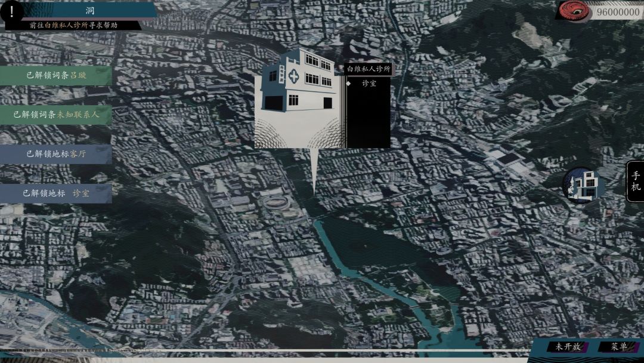Select the round house location icon
This screenshot has height=363, width=644.
click(x=582, y=184)
